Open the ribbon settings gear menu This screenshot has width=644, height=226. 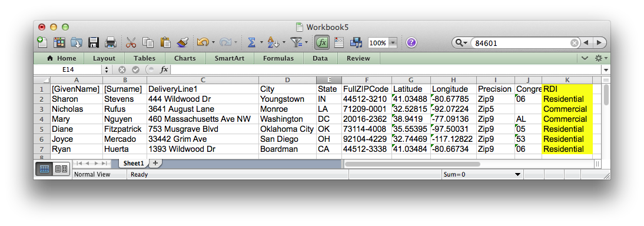coord(601,58)
